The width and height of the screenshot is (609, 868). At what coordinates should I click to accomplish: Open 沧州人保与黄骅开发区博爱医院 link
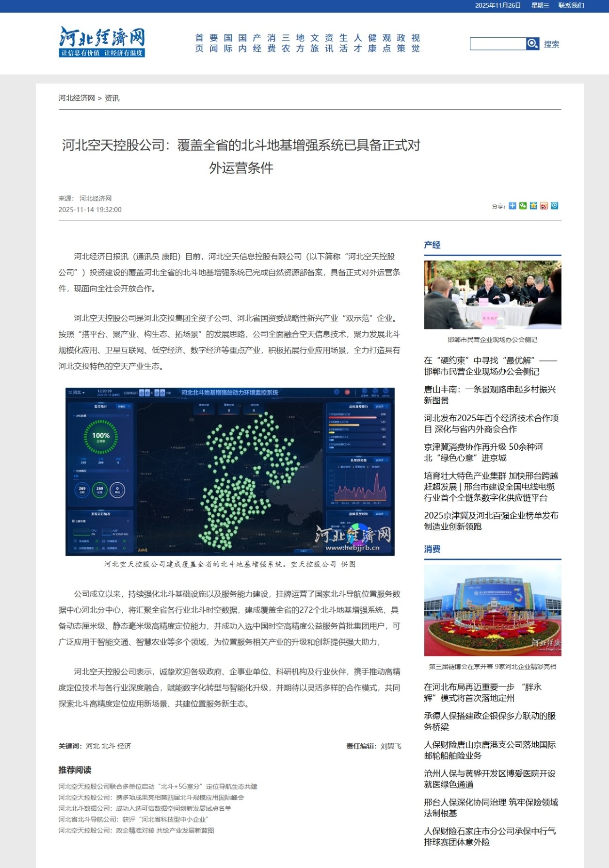490,779
